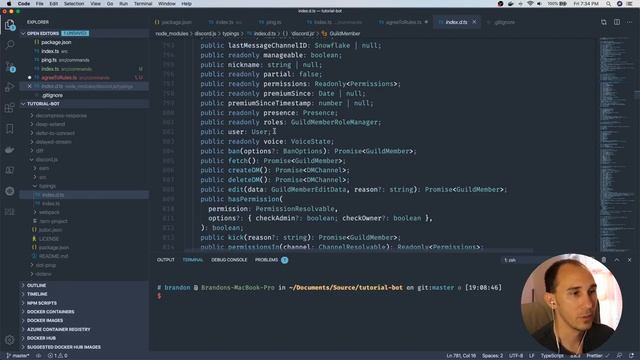Click the master git branch indicator
Screen dimensions: 640x360
tap(18, 356)
